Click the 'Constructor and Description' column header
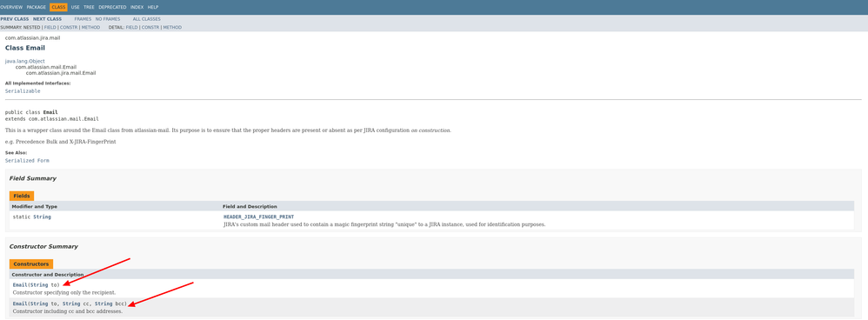This screenshot has height=320, width=868. [x=48, y=275]
